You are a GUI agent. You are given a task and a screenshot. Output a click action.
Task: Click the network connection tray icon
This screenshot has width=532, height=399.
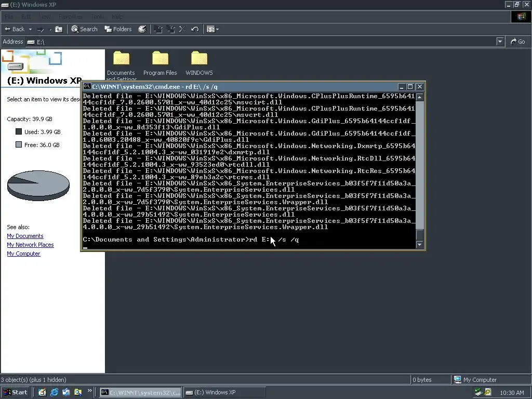tap(478, 392)
